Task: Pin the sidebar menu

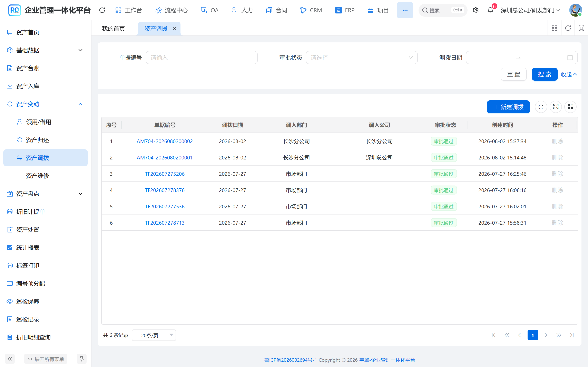Action: (x=81, y=359)
